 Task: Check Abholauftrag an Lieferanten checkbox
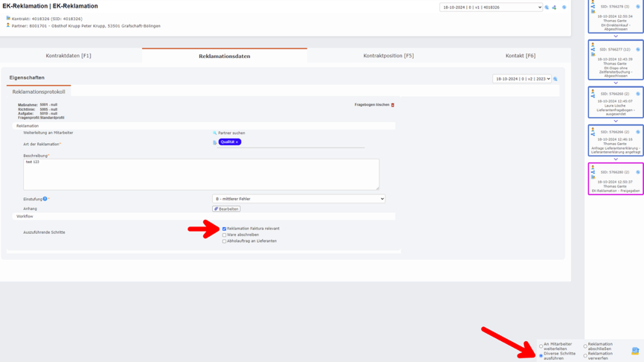(x=224, y=241)
